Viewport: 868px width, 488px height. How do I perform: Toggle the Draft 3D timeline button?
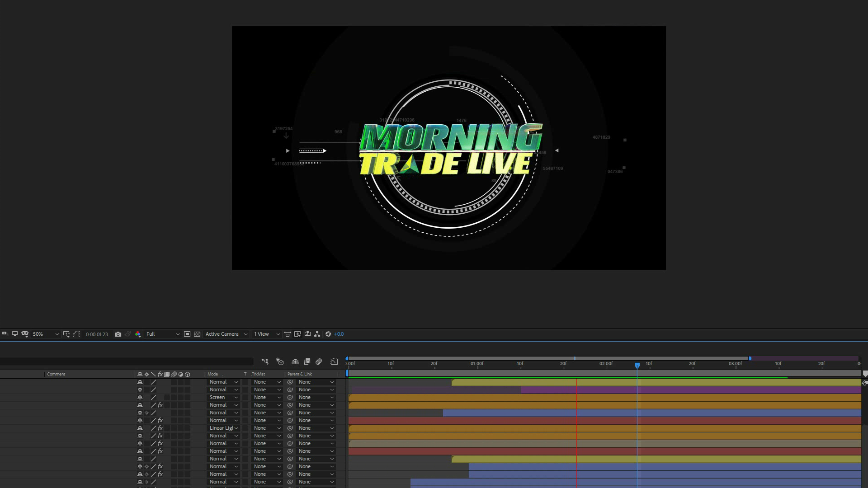pos(280,361)
